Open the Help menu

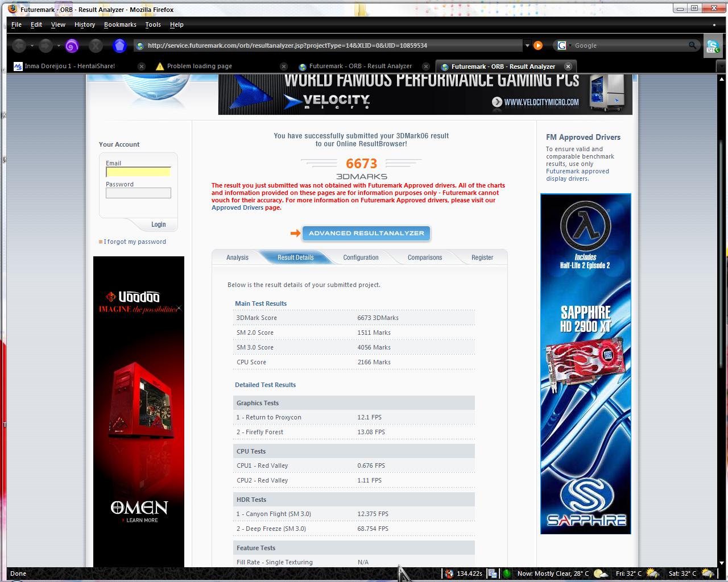tap(177, 24)
